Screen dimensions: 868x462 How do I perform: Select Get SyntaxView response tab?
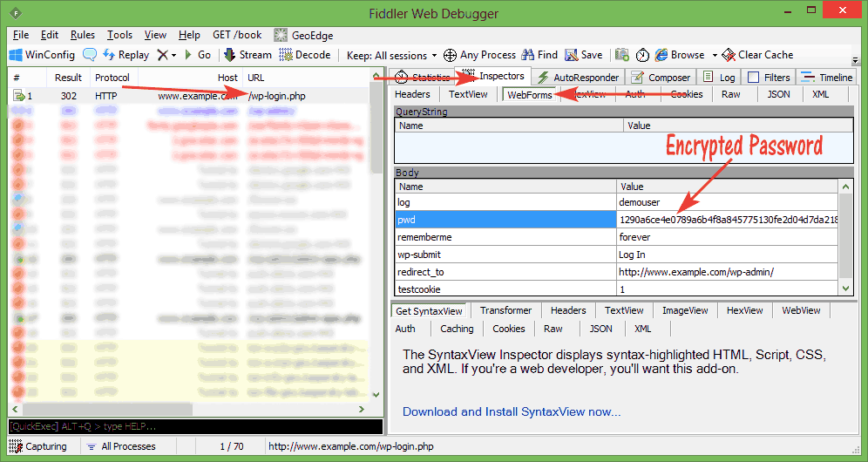[x=429, y=311]
